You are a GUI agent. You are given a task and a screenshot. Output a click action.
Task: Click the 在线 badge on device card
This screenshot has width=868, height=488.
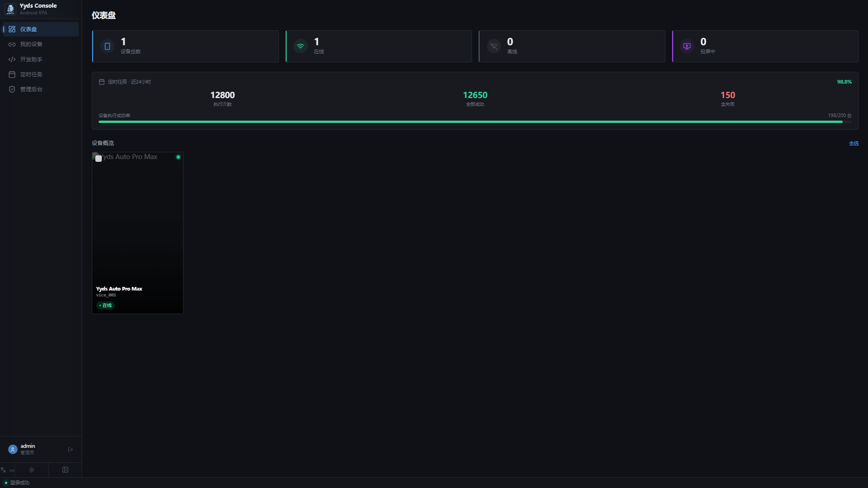click(x=105, y=305)
